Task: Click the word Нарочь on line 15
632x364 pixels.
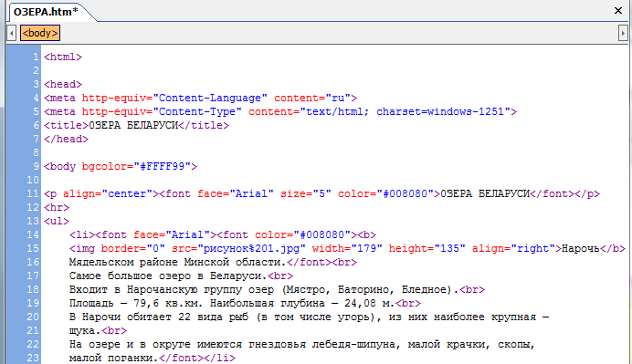Action: click(x=581, y=248)
